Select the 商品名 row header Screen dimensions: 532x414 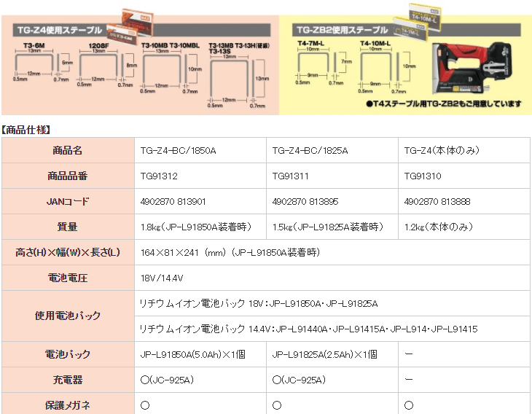coord(68,150)
